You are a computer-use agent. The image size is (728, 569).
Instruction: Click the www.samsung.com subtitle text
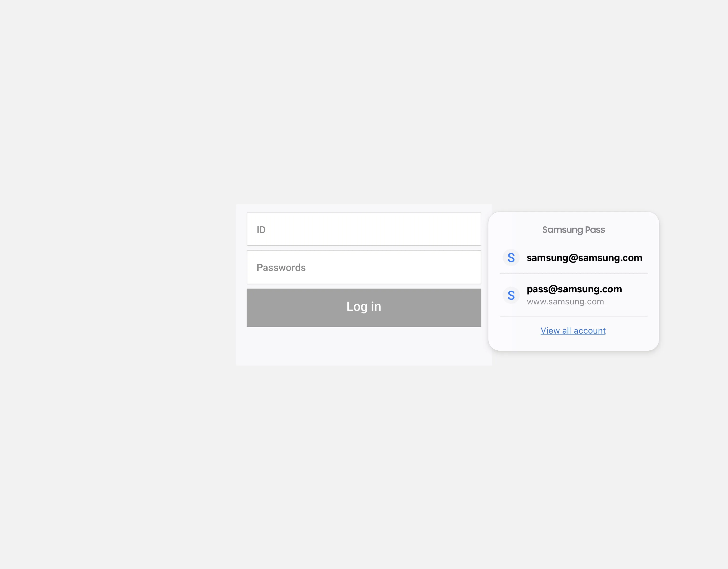(565, 302)
